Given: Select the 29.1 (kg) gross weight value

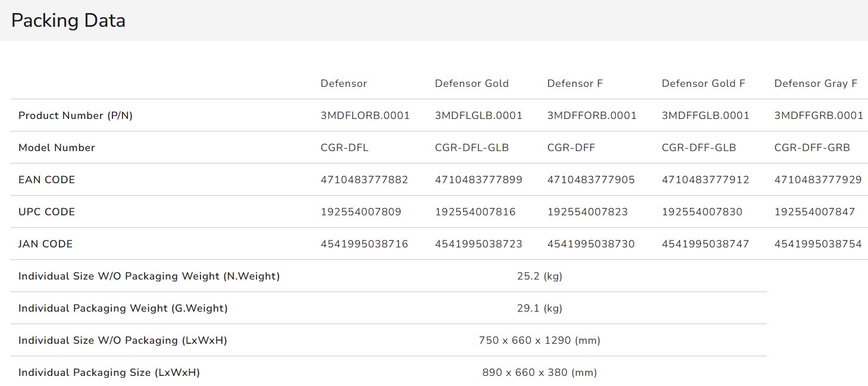Looking at the screenshot, I should point(540,309).
